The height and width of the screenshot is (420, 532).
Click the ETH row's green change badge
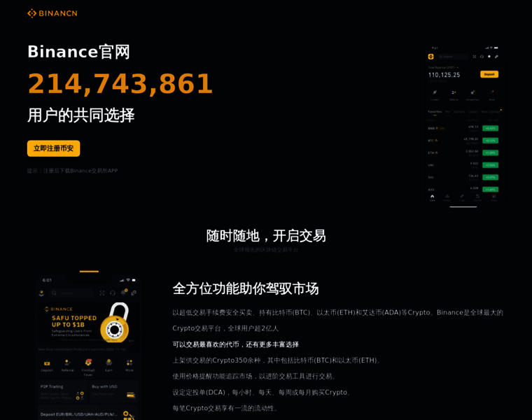click(x=490, y=153)
